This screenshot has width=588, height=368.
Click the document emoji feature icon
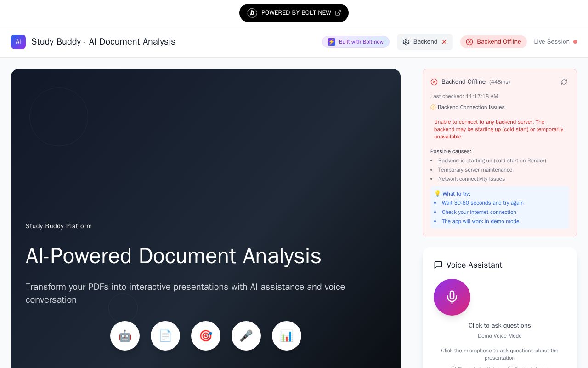click(x=165, y=336)
